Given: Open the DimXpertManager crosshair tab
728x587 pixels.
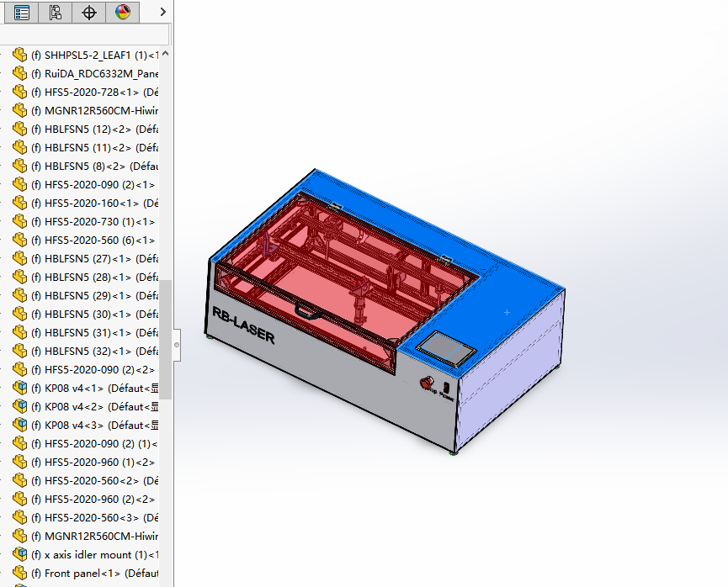Looking at the screenshot, I should (88, 12).
